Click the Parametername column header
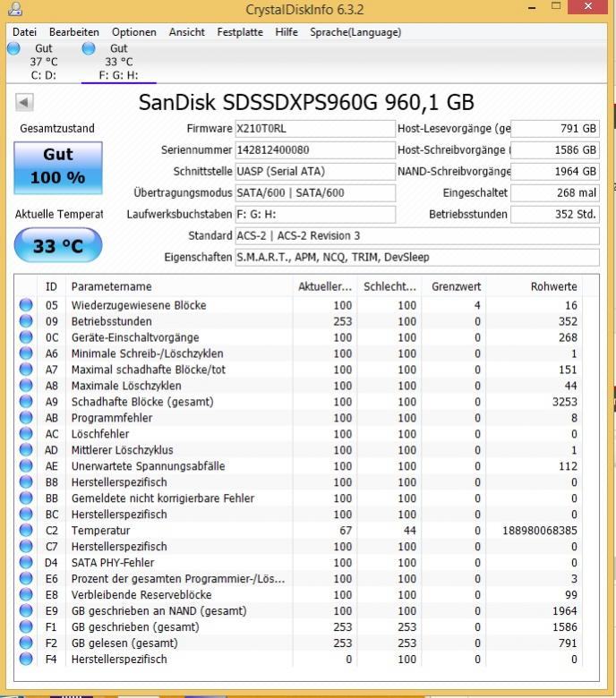 [179, 286]
